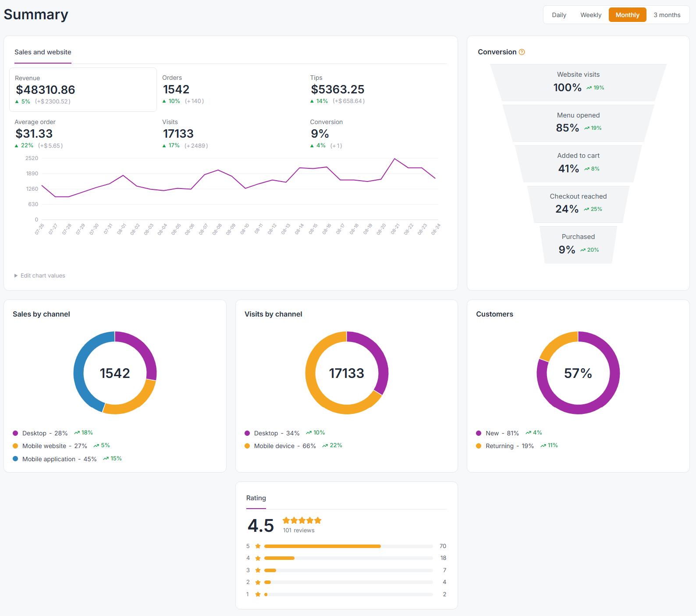Click the trend arrow beside Checkout reached 24%
Image resolution: width=696 pixels, height=616 pixels.
point(586,209)
